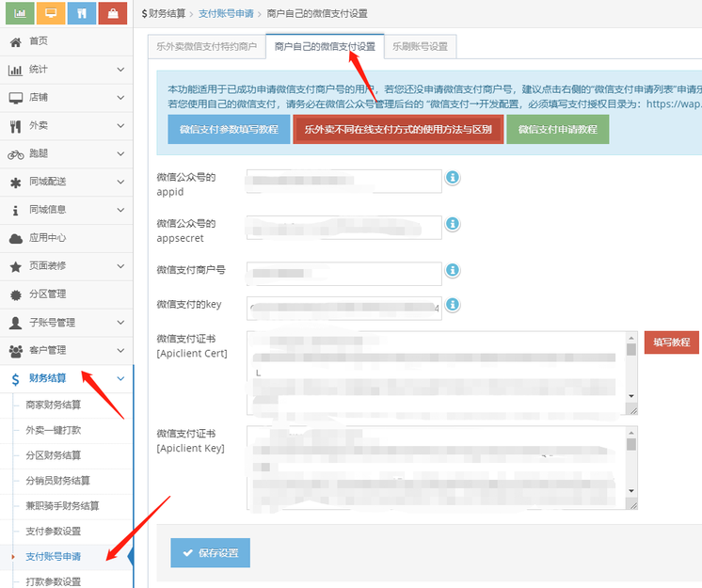Click the 保存设置 button
The height and width of the screenshot is (588, 702).
point(210,553)
